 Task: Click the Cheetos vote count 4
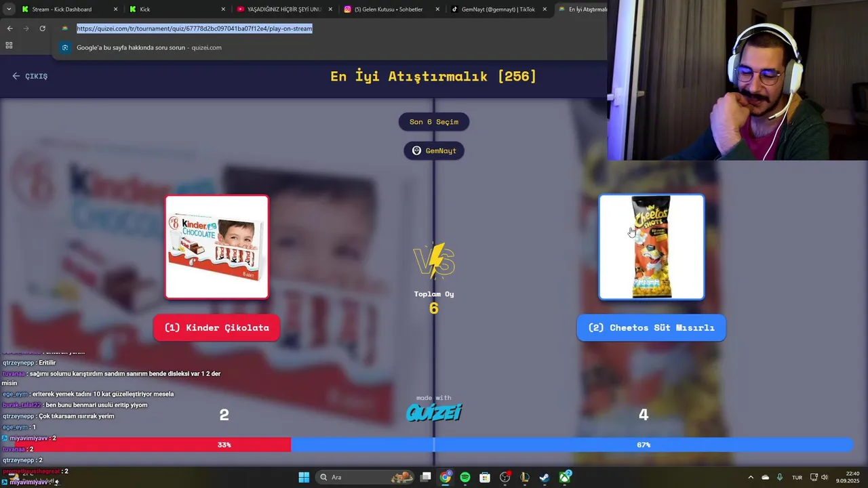click(644, 415)
